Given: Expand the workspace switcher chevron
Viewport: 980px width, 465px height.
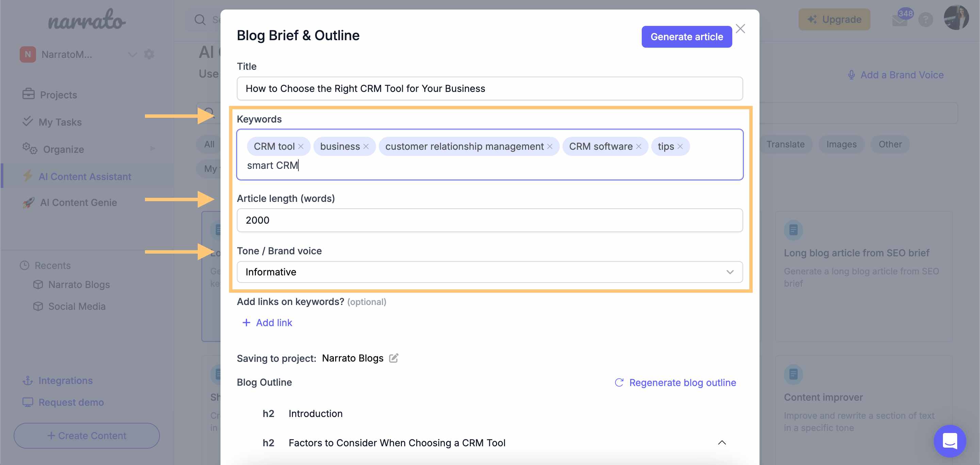Looking at the screenshot, I should [x=132, y=54].
